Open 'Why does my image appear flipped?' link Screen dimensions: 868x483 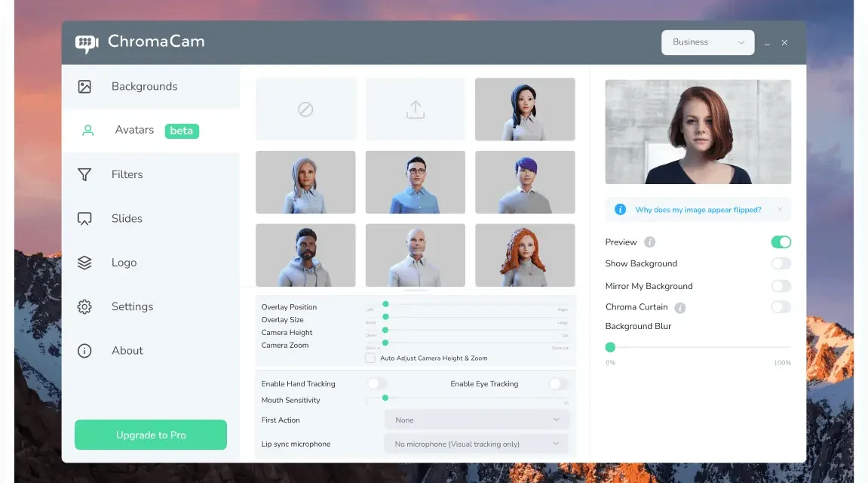[x=698, y=210]
